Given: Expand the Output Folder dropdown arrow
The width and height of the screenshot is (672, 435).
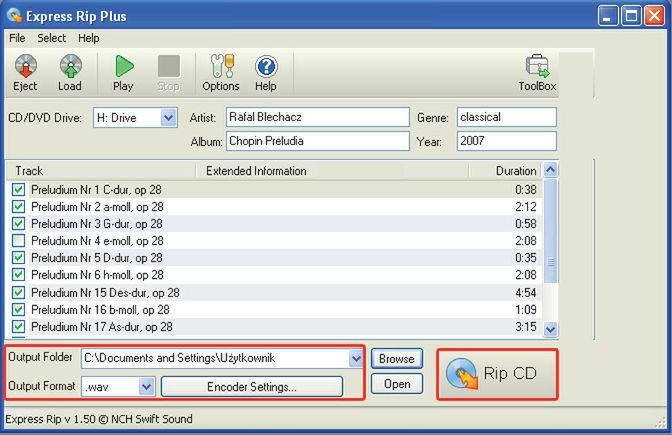Looking at the screenshot, I should coord(356,358).
